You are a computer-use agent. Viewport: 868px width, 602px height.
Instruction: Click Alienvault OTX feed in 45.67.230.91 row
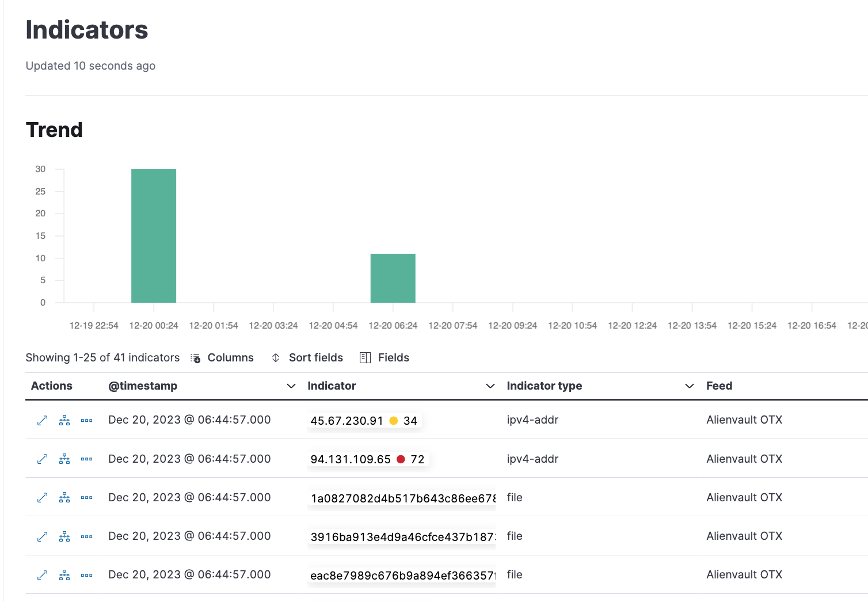point(744,420)
